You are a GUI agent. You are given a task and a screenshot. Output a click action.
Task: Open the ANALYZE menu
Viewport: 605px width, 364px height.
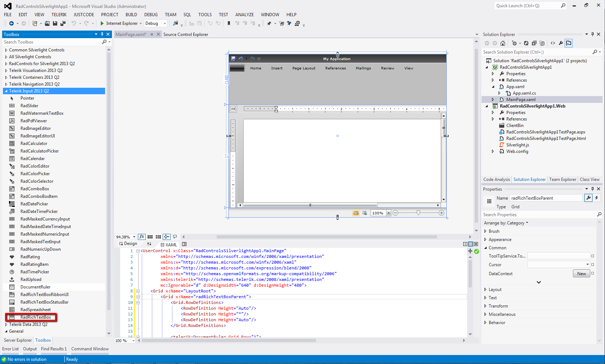pos(244,15)
